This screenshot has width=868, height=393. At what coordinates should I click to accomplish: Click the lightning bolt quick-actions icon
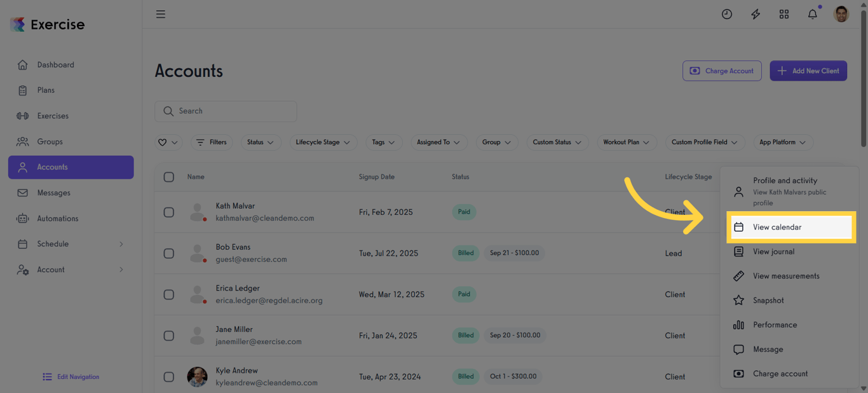tap(755, 13)
